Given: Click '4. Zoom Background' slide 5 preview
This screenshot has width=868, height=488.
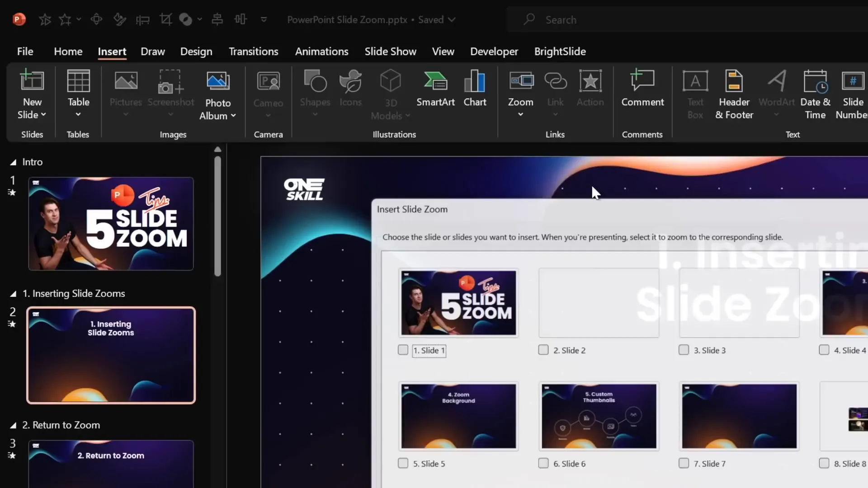Looking at the screenshot, I should [x=458, y=416].
